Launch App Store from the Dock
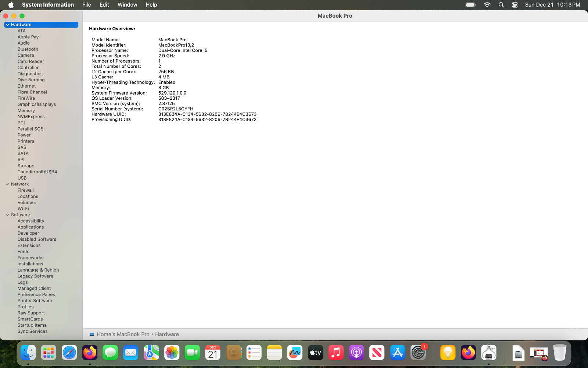588x368 pixels. [398, 353]
